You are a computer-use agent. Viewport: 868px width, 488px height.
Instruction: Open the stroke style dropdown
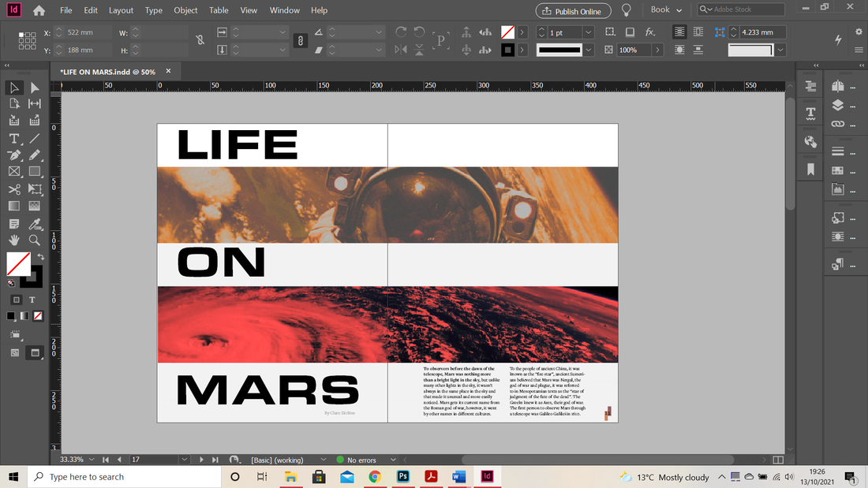click(x=589, y=50)
